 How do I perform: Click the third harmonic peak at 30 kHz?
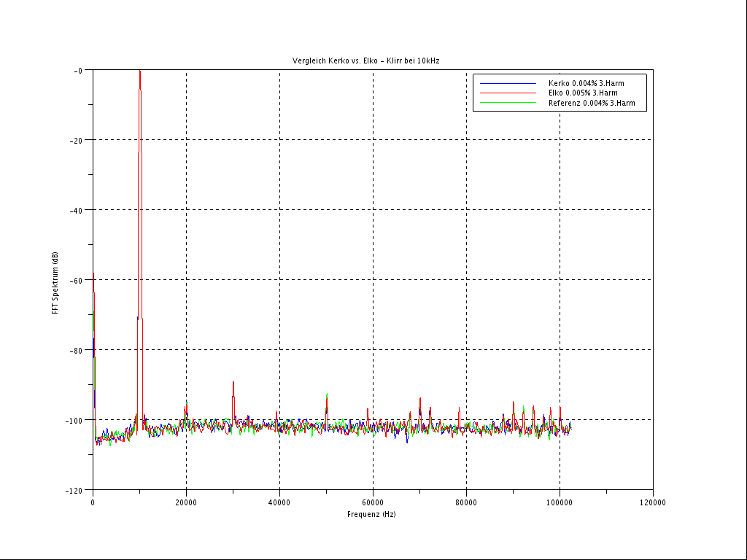pos(233,383)
